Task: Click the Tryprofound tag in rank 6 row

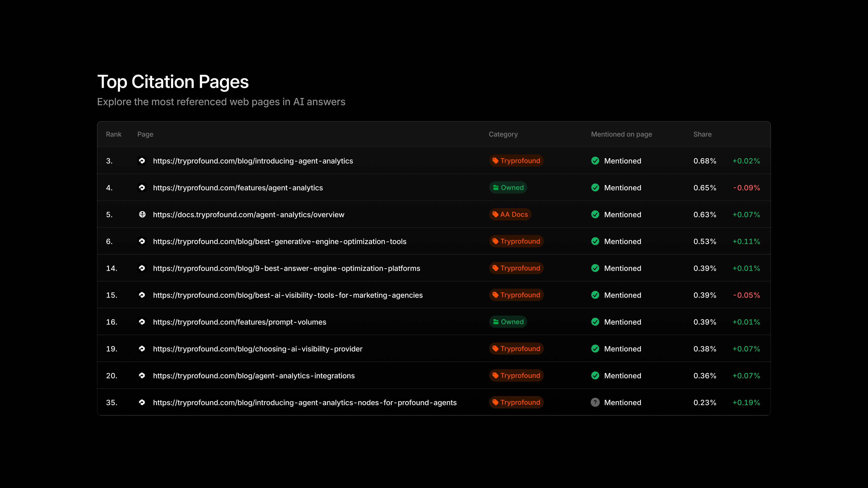Action: 516,241
